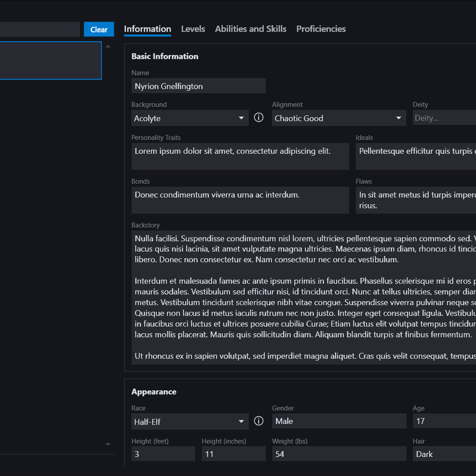Click into the Personality Traits text box
Viewport: 476px width, 476px height.
point(240,156)
